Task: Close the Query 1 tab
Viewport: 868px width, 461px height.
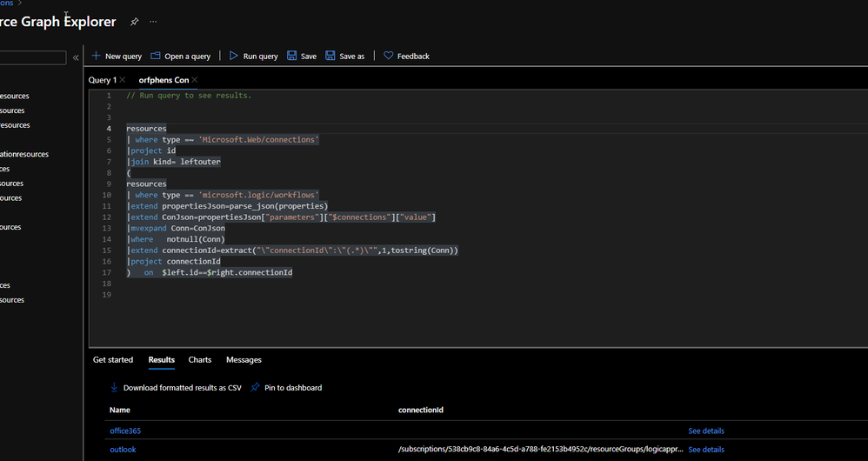Action: click(123, 80)
